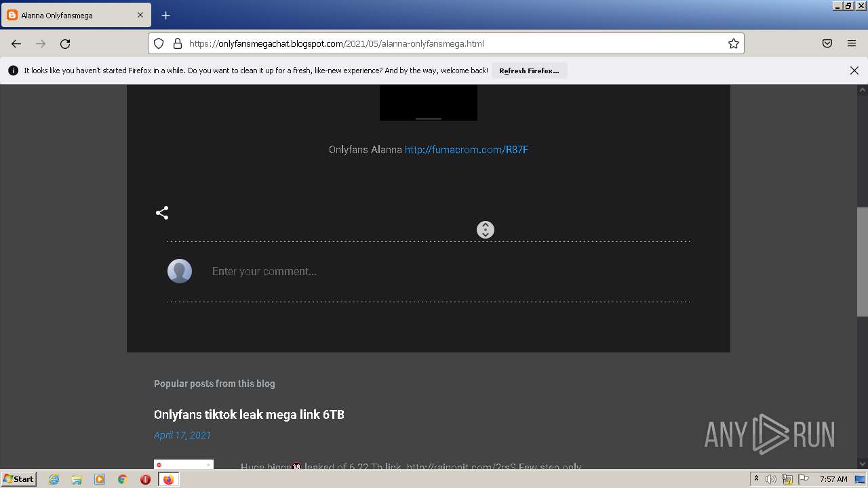Select the Alanna Onlyfansmega tab
Viewport: 868px width, 488px height.
[76, 15]
